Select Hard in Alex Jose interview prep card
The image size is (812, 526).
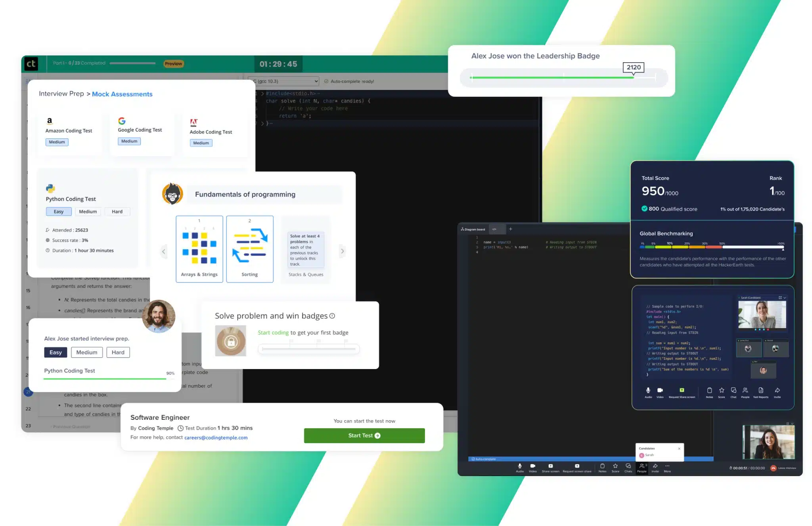tap(118, 352)
